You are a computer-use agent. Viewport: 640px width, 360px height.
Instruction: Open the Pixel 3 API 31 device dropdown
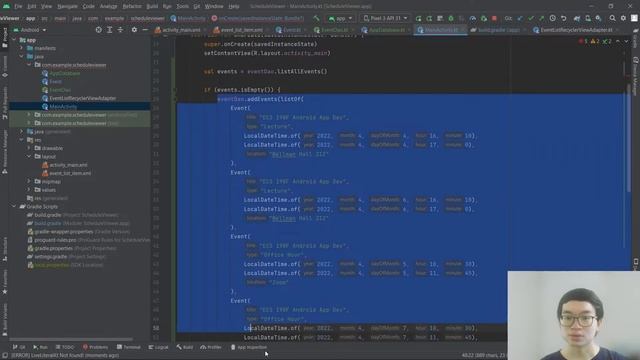(385, 18)
